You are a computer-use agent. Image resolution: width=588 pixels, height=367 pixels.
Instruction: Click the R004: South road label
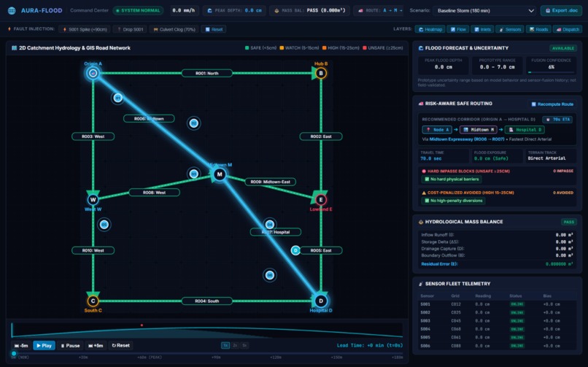206,301
